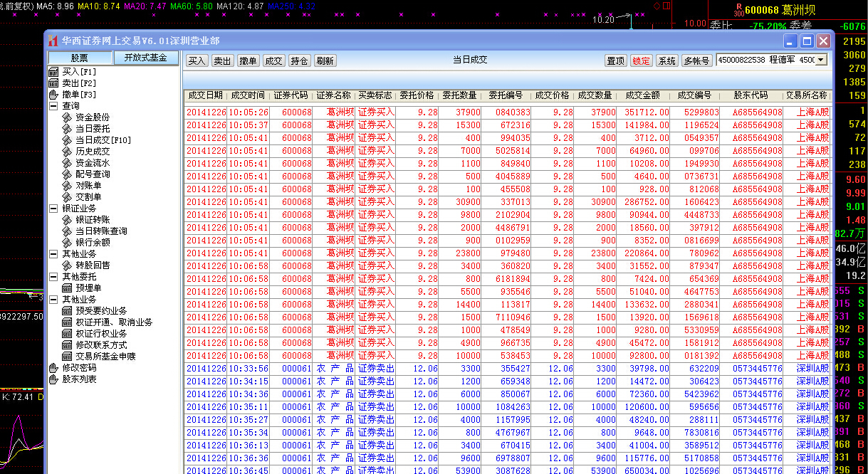The width and height of the screenshot is (868, 474).
Task: Select row with 成交金额 351712.00
Action: (508, 112)
